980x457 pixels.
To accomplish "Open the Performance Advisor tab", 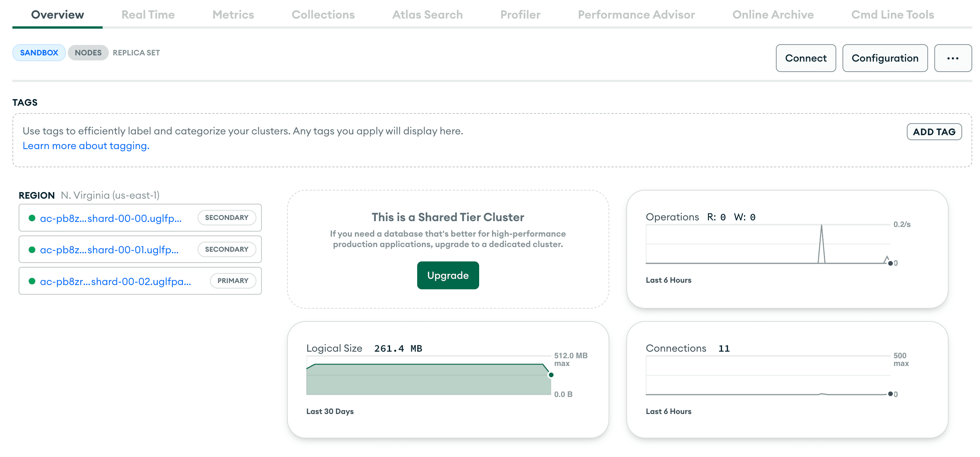I will pos(636,15).
